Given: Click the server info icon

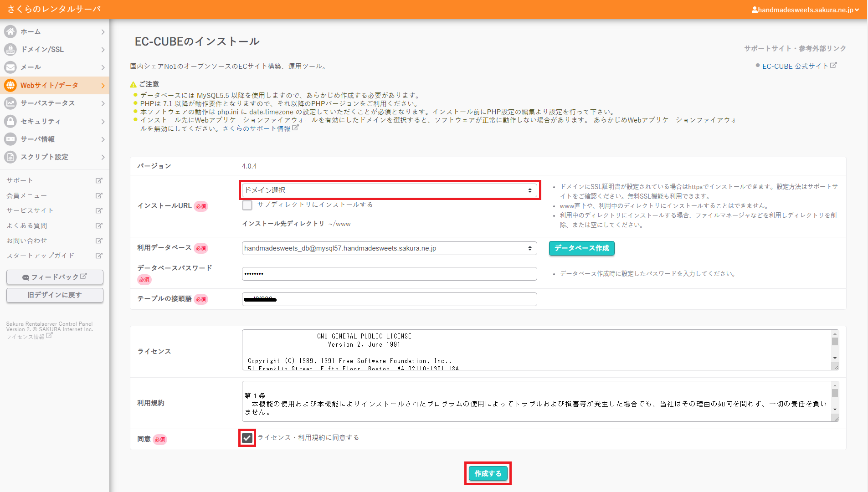Looking at the screenshot, I should coord(10,139).
